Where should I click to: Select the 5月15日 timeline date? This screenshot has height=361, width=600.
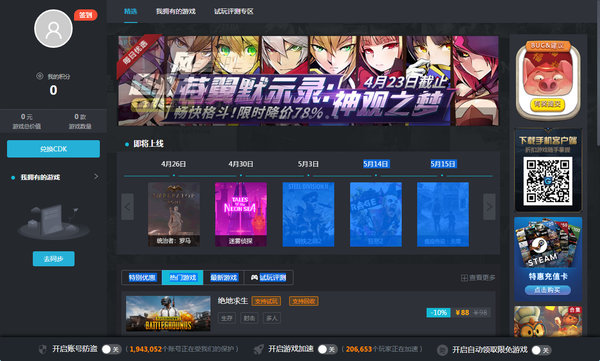pos(443,164)
